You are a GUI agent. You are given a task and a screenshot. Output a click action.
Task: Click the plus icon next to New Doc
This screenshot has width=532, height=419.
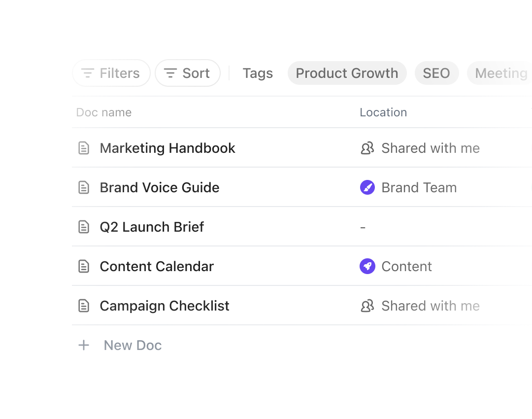pos(84,345)
